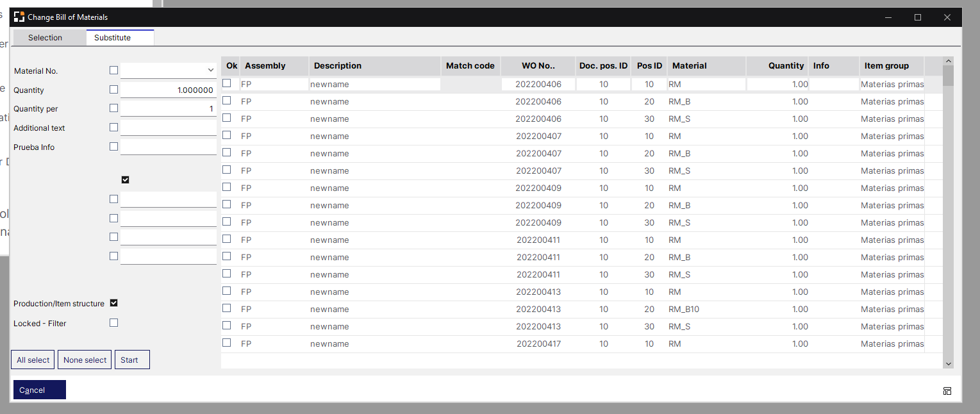Click into the Additional text field
Viewport: 980px width, 414px height.
coord(169,128)
